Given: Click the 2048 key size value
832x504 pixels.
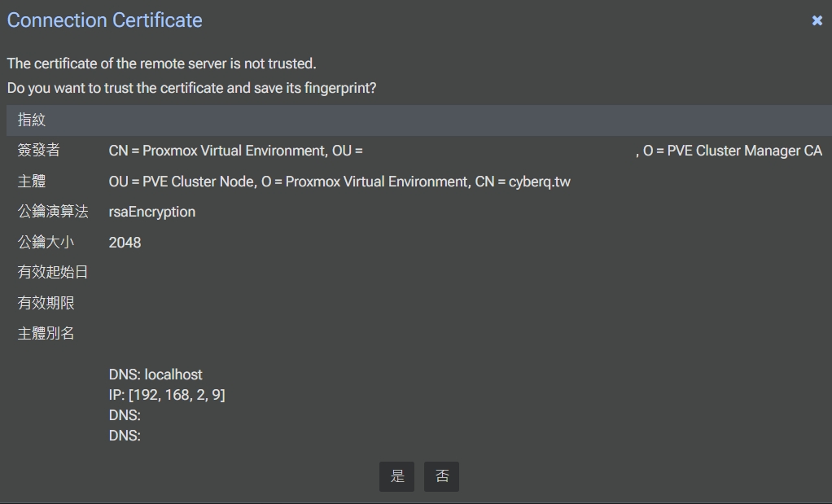Looking at the screenshot, I should tap(125, 243).
